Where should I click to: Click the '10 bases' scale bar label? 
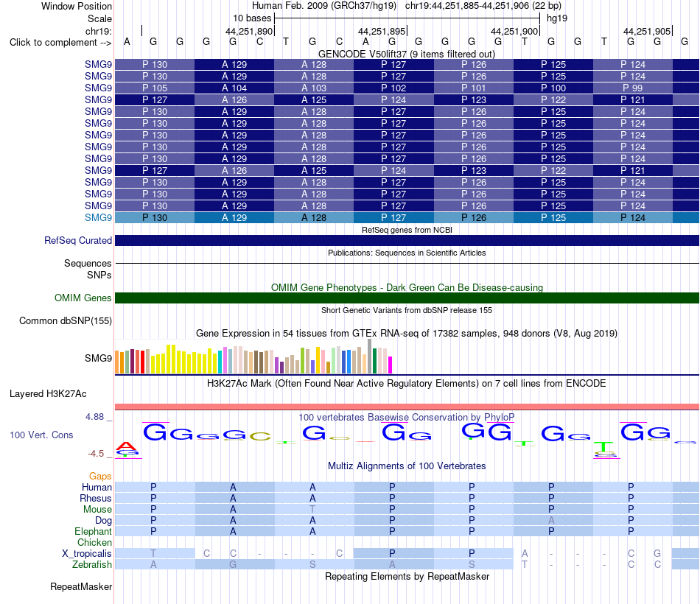click(252, 18)
